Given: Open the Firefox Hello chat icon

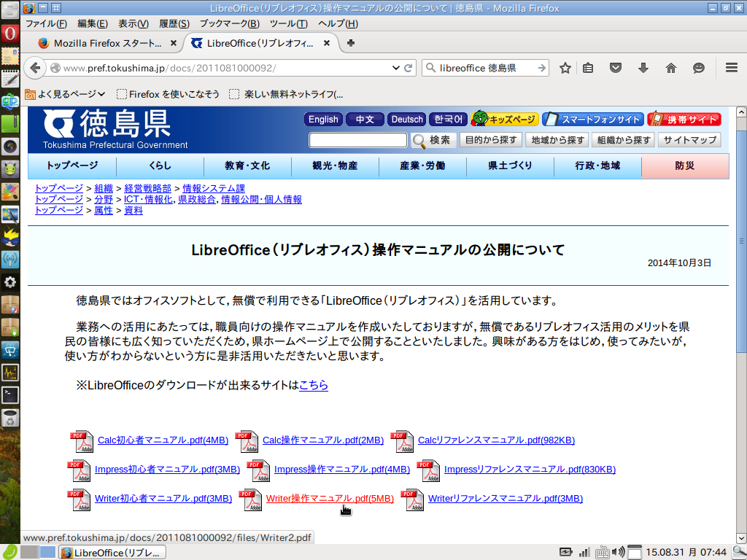Looking at the screenshot, I should click(698, 68).
